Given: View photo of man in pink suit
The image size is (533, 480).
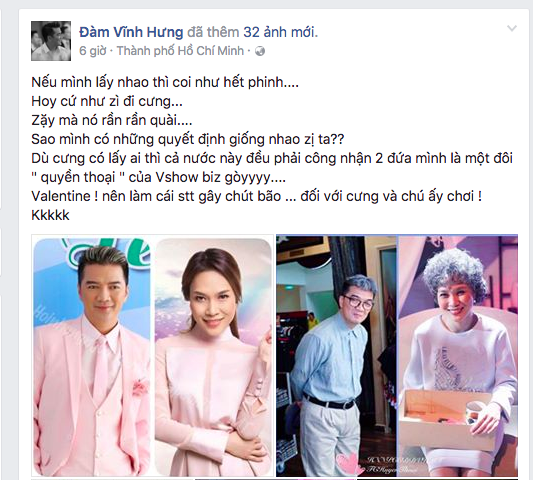Looking at the screenshot, I should tap(92, 357).
